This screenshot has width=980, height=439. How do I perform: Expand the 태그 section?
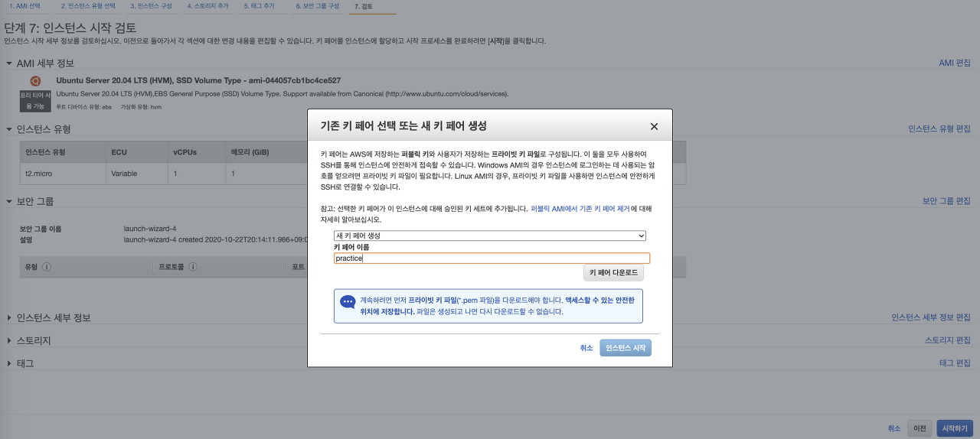(x=9, y=363)
